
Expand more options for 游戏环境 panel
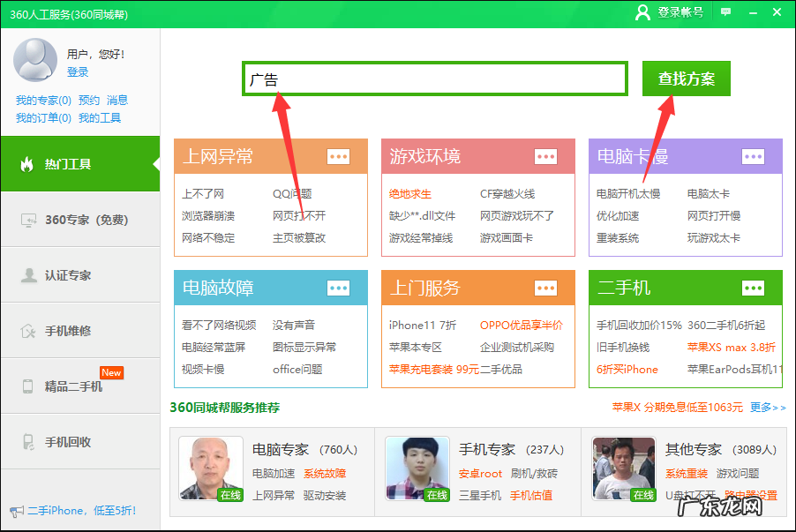(x=546, y=155)
